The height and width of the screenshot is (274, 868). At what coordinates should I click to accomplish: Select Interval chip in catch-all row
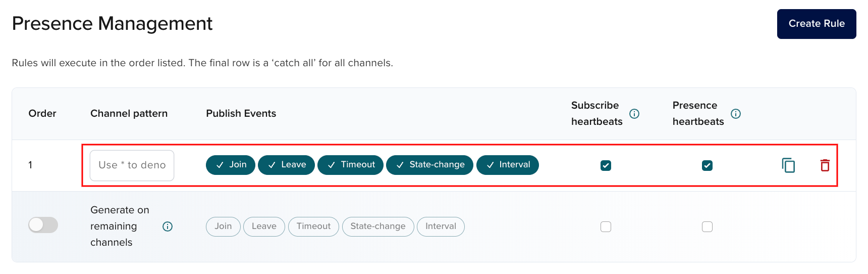tap(441, 226)
